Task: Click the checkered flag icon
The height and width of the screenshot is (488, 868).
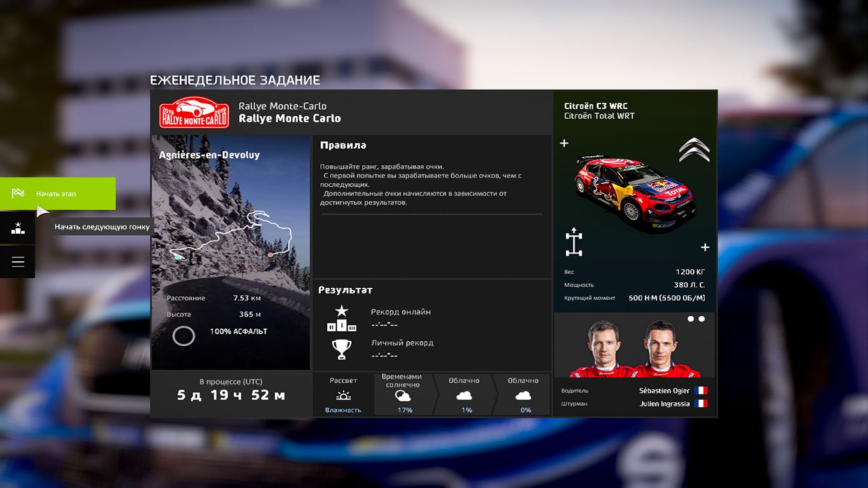Action: click(x=18, y=193)
